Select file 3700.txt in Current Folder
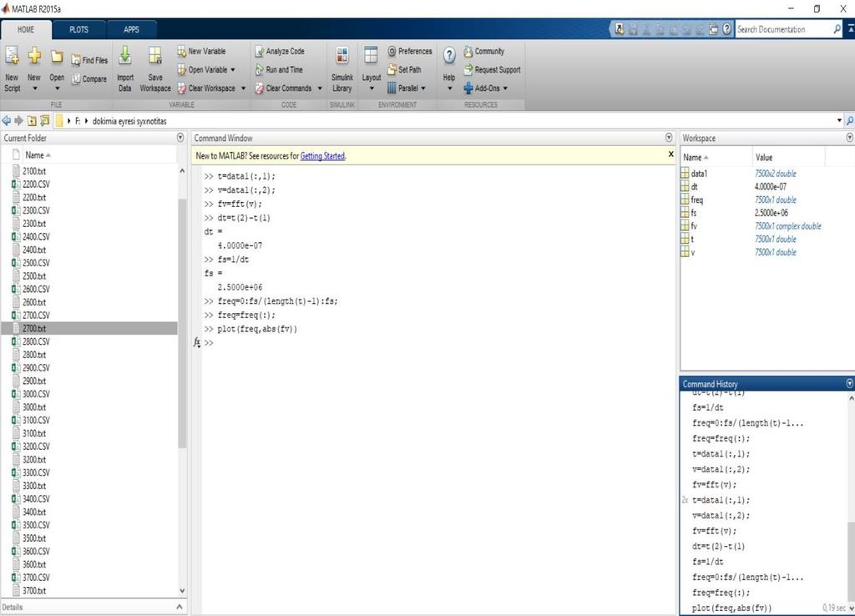Image resolution: width=855 pixels, height=616 pixels. coord(34,591)
